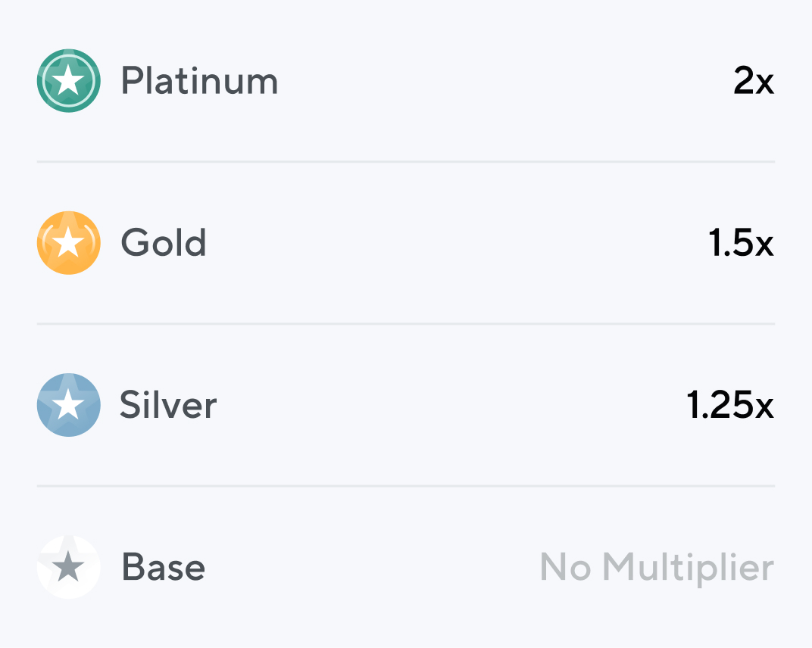Click the 1.5x multiplier value

click(740, 243)
